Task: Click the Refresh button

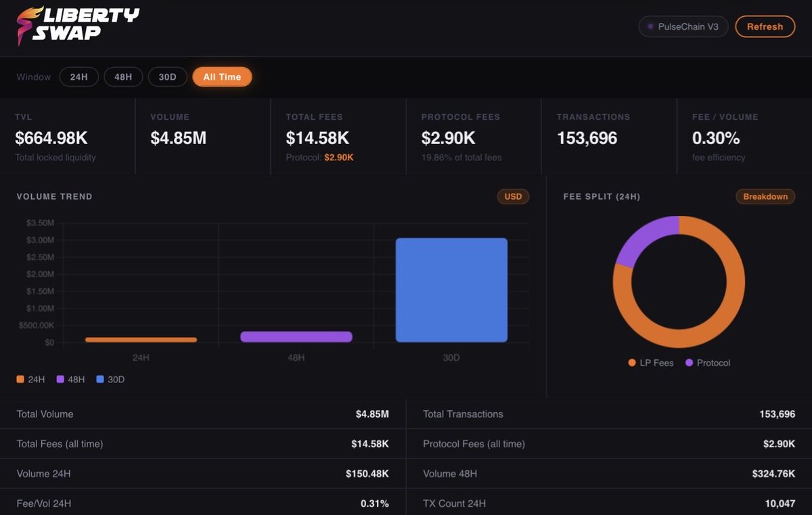Action: [765, 27]
